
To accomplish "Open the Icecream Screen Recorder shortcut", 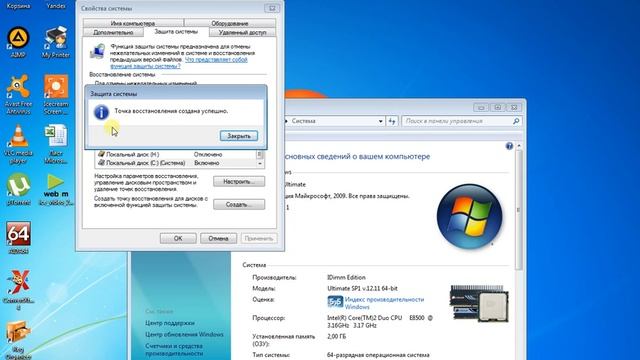I will 56,94.
